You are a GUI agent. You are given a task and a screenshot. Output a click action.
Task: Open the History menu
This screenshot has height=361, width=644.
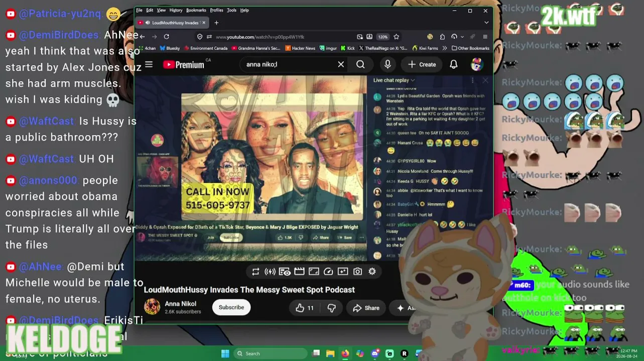pyautogui.click(x=176, y=10)
